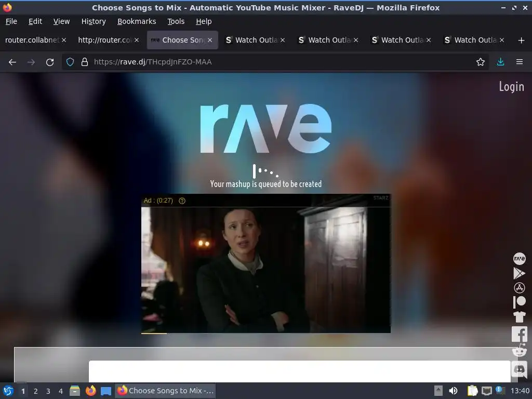Click the ad video progress bar
This screenshot has width=532, height=399.
pos(265,334)
